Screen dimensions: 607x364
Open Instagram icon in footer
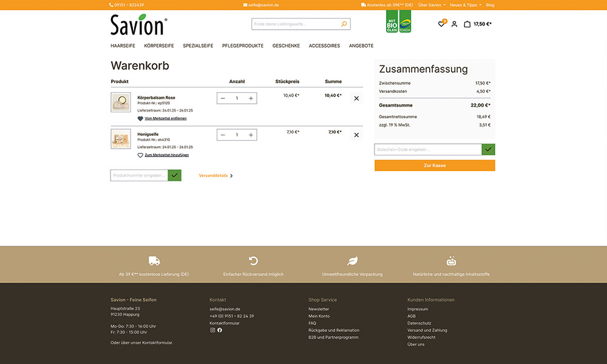[212, 330]
